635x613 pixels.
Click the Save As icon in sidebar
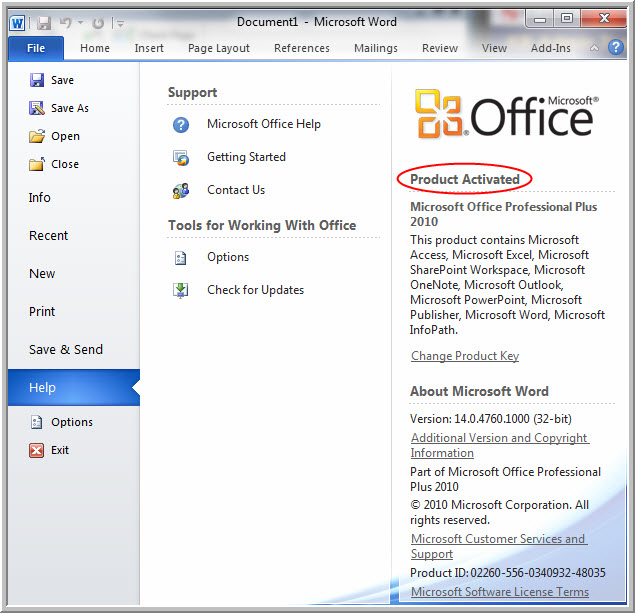(37, 108)
